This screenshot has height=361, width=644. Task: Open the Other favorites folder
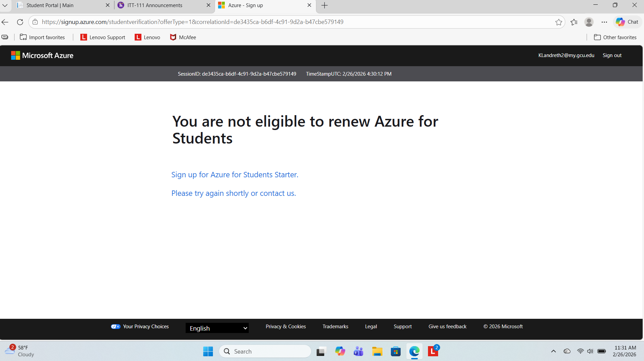615,37
